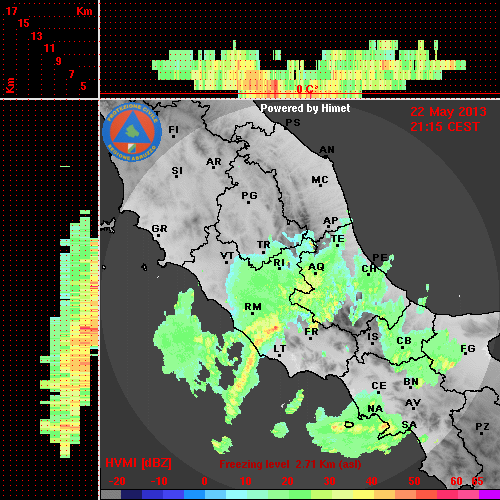Click the CB city marker
500x500 pixels.
pos(404,342)
